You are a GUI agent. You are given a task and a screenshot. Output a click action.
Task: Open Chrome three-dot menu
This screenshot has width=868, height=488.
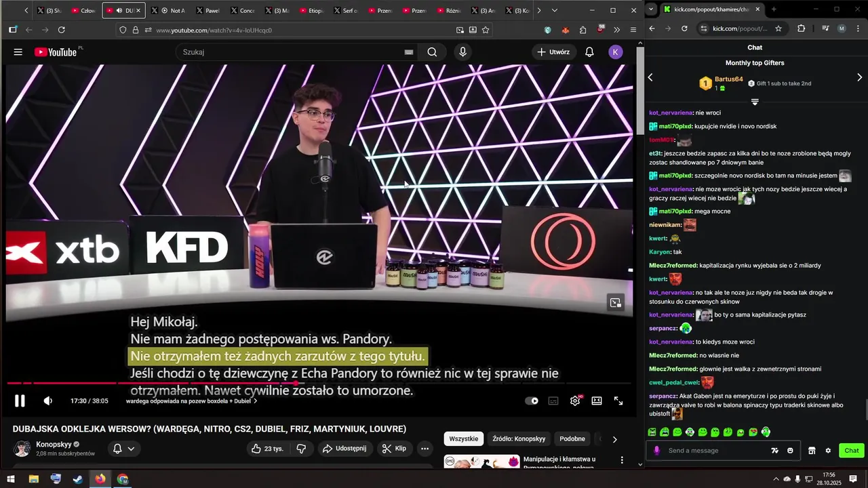coord(858,28)
